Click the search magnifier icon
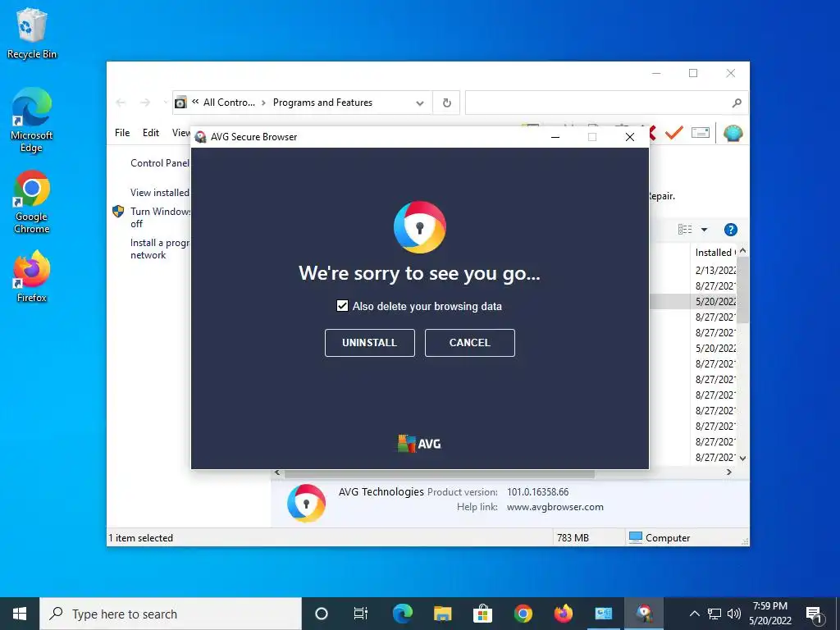The width and height of the screenshot is (840, 630). tap(737, 103)
